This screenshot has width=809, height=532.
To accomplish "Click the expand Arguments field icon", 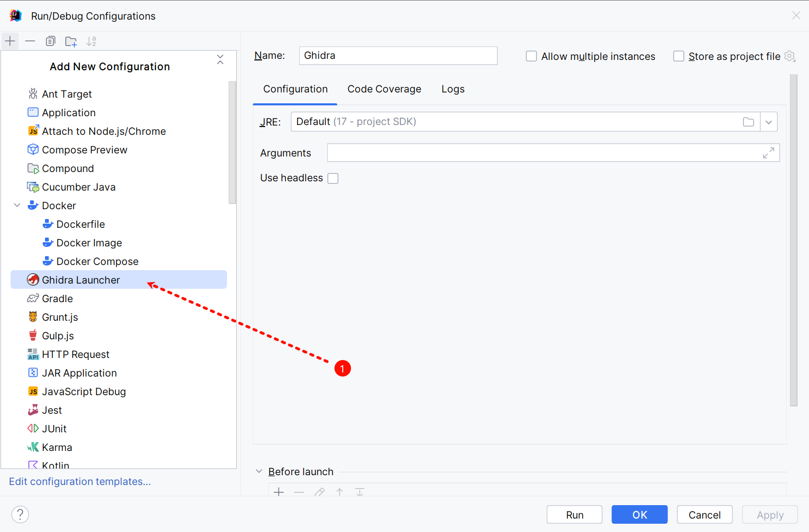I will pos(769,153).
